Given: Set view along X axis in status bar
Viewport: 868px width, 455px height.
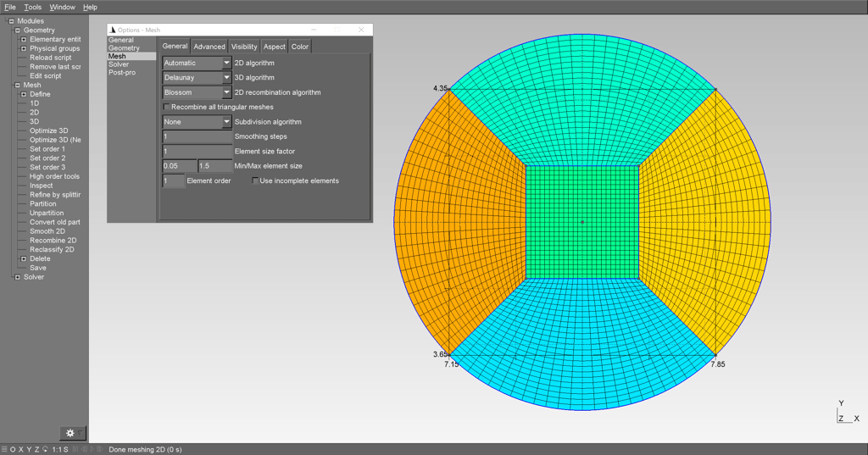Looking at the screenshot, I should 20,449.
